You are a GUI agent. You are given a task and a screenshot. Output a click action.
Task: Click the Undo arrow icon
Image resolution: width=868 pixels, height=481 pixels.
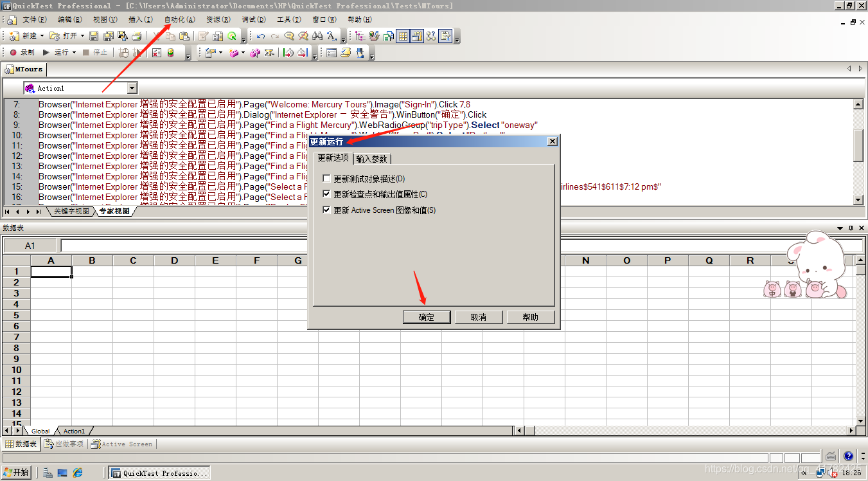tap(261, 36)
